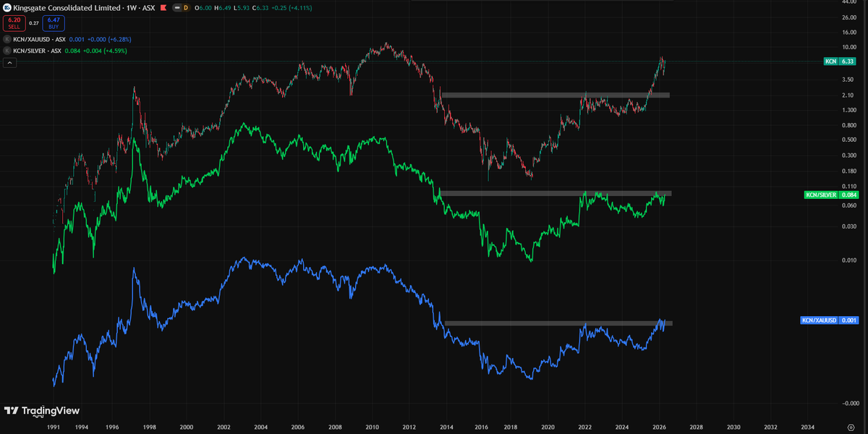Viewport: 868px width, 434px height.
Task: Click the 2034 label on the time axis
Action: (807, 427)
